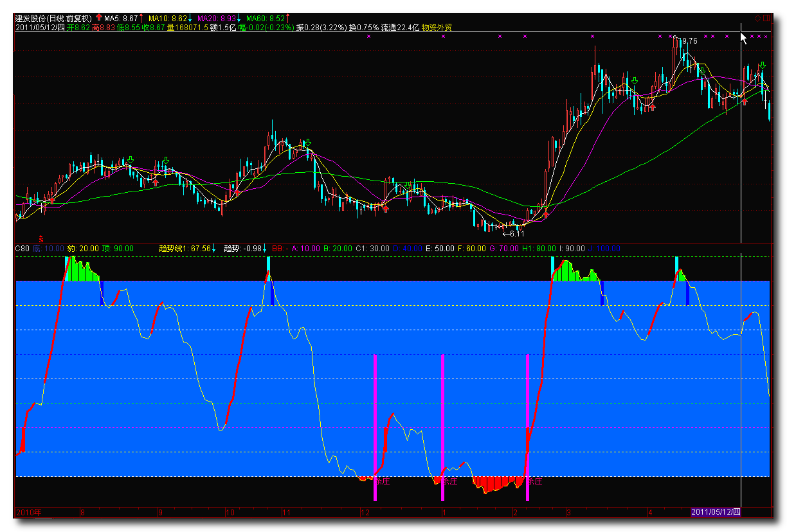
Task: Click the low price 低8.55
Action: (129, 28)
